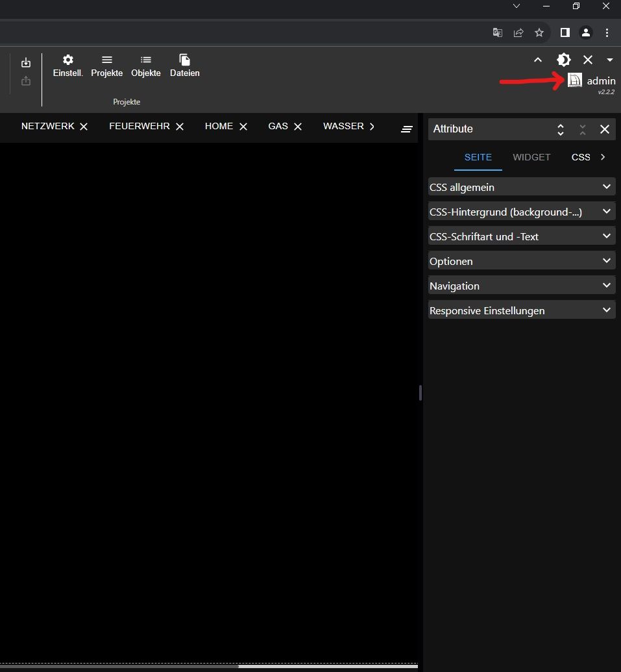Switch to the GAS view tab
The width and height of the screenshot is (621, 672).
click(278, 126)
